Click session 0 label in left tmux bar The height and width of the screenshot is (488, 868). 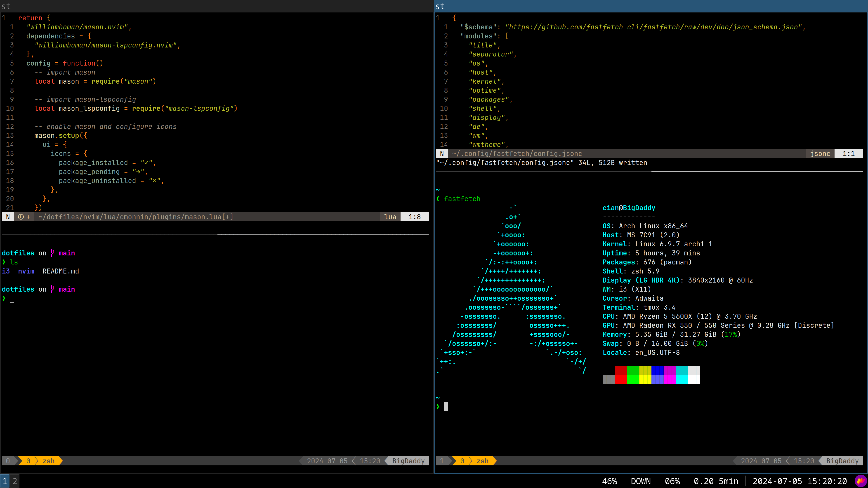8,461
